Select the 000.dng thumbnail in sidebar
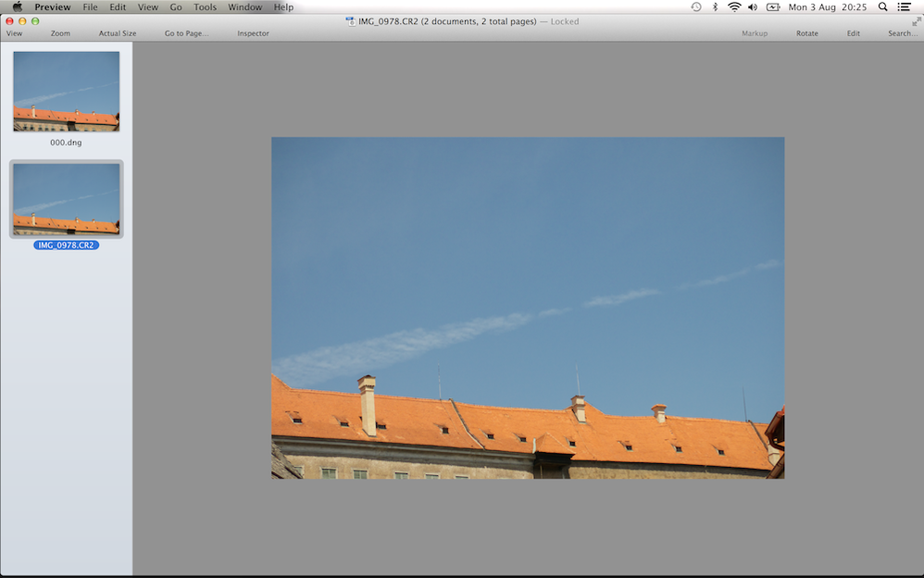This screenshot has width=924, height=578. coord(66,91)
